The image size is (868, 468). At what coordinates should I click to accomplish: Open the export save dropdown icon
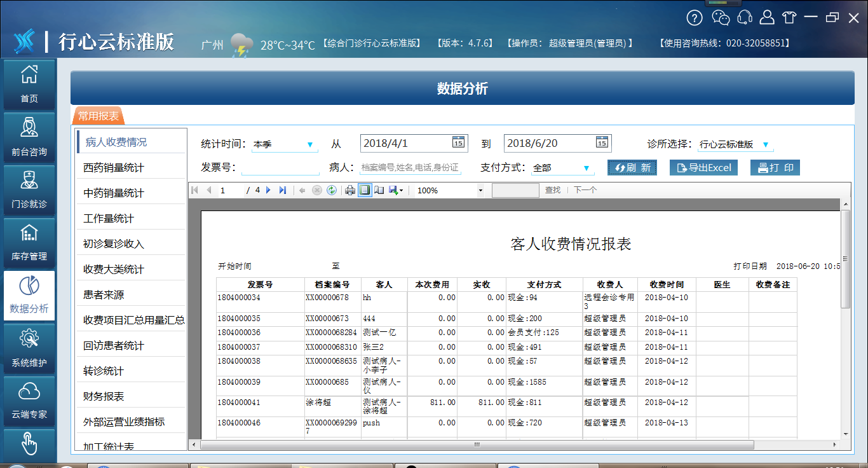point(397,190)
